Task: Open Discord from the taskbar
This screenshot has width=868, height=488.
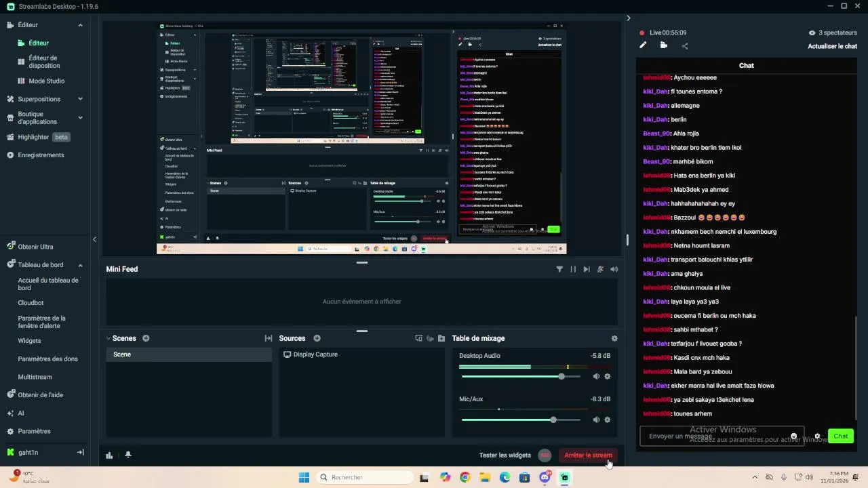Action: [x=545, y=477]
